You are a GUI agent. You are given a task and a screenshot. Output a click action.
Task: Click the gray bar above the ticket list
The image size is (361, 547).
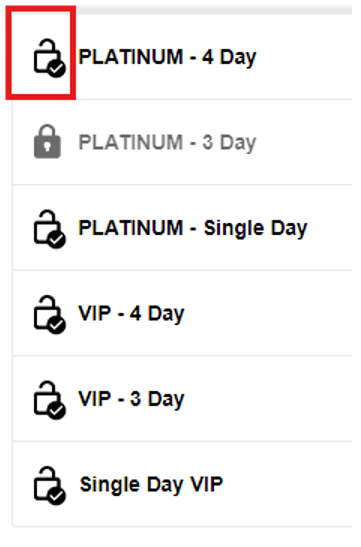pos(215,10)
